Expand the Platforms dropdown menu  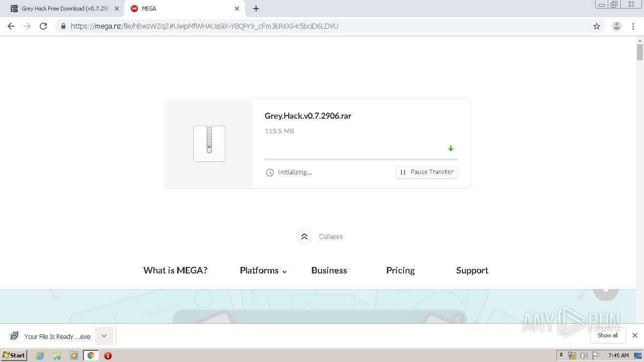pyautogui.click(x=263, y=270)
